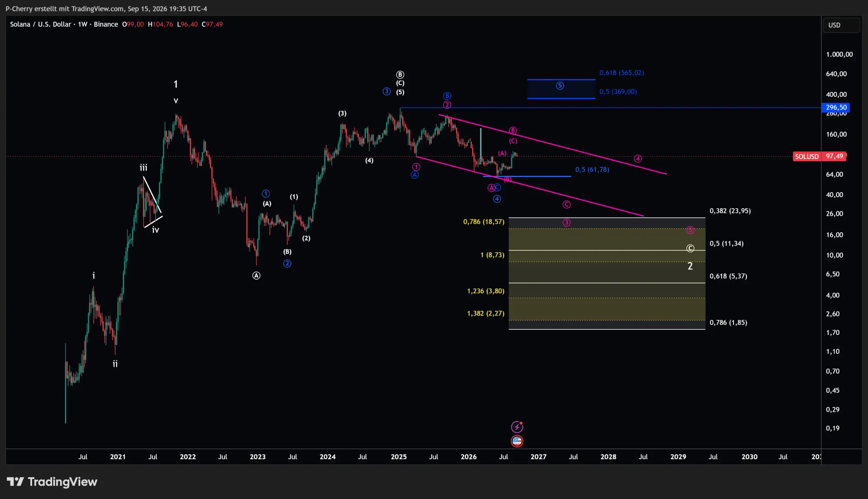Select the circled 5 wave target label

coord(560,86)
